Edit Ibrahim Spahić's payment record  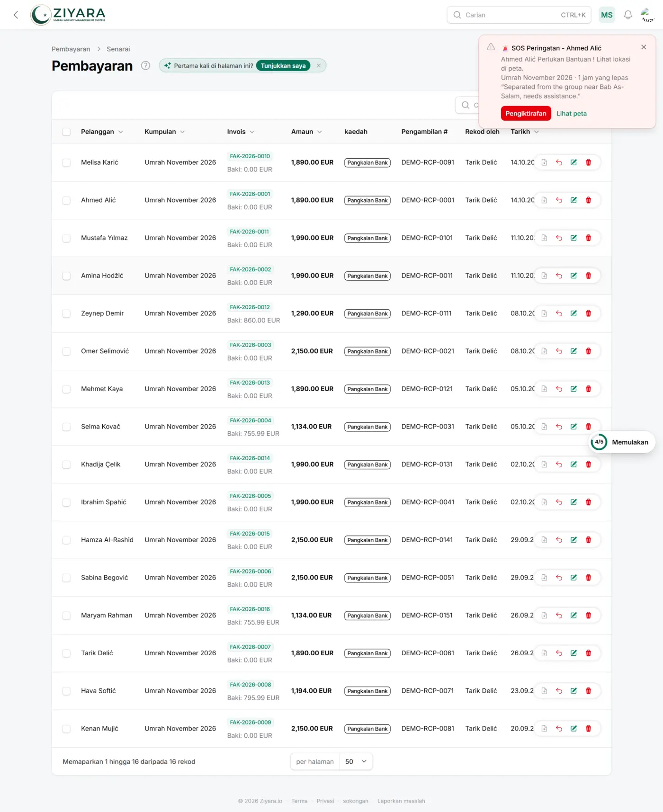click(573, 502)
